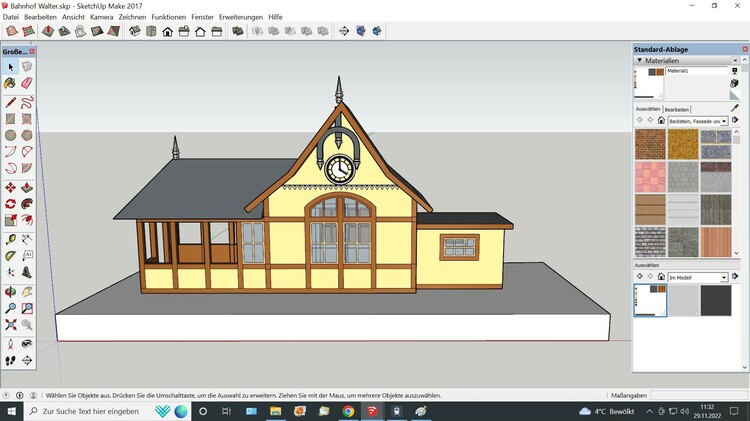Viewport: 750px width, 421px height.
Task: Choose the Protractor tool
Action: tap(11, 255)
